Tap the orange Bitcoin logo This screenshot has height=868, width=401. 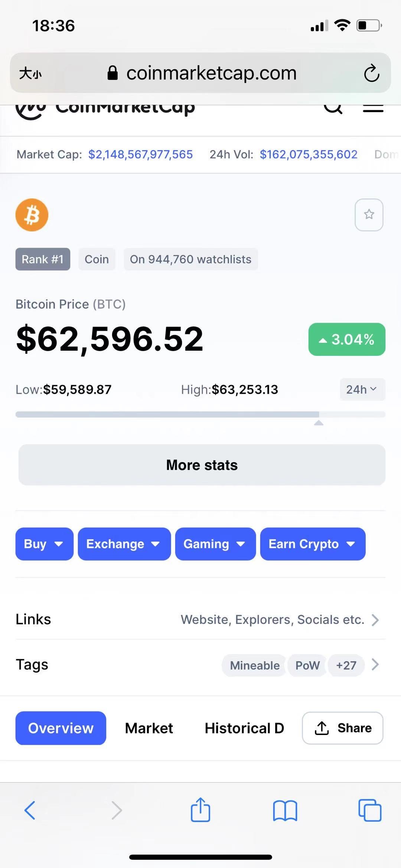(32, 215)
